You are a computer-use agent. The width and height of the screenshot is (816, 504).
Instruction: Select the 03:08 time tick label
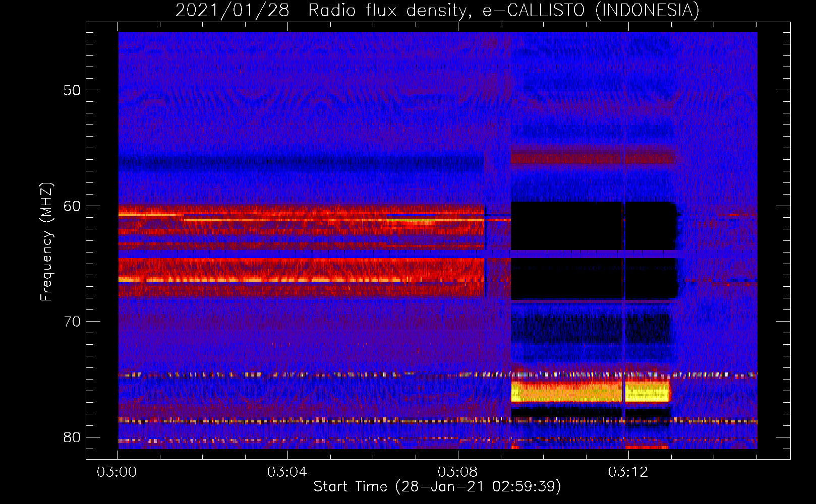458,472
